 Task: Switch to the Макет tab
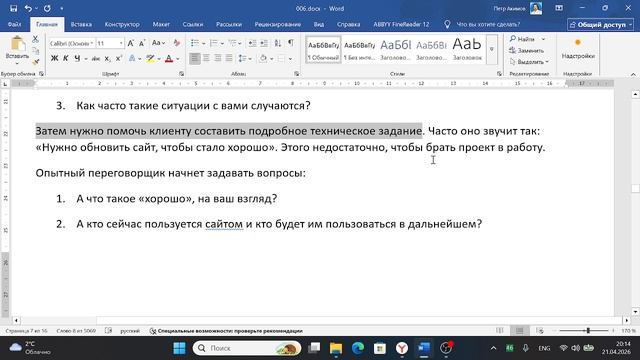(161, 24)
